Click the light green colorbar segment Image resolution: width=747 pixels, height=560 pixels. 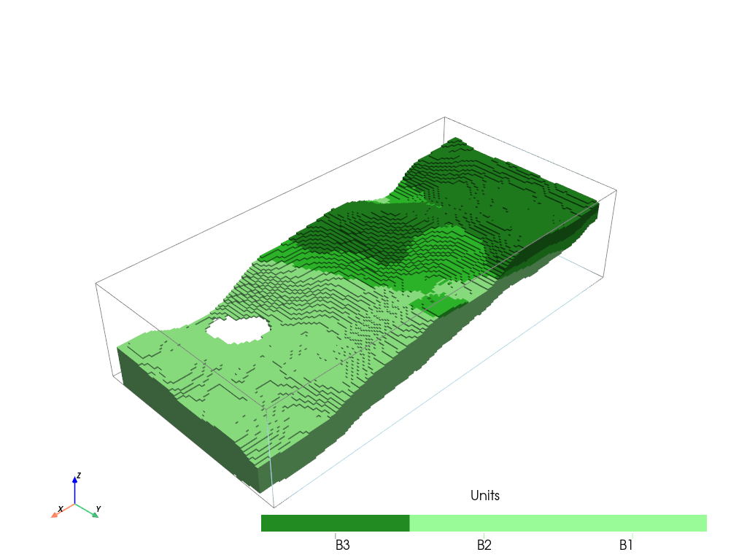(x=558, y=523)
